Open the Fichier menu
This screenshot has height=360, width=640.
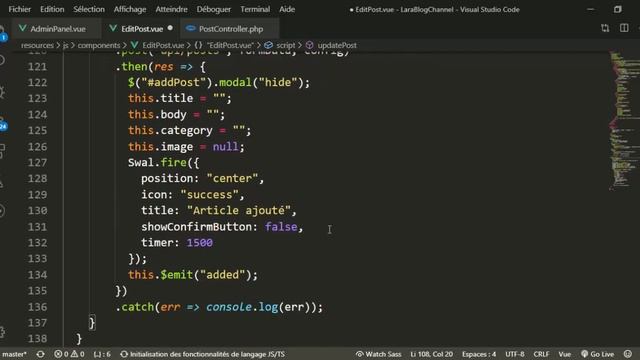click(20, 9)
